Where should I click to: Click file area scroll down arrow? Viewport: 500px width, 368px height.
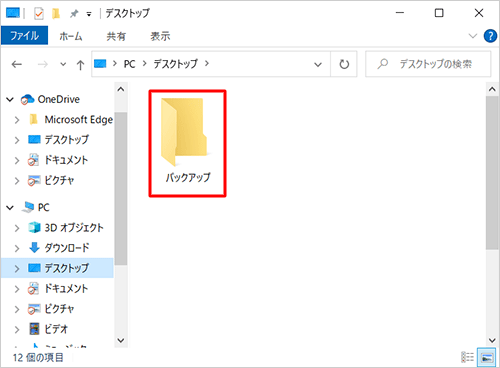point(492,340)
